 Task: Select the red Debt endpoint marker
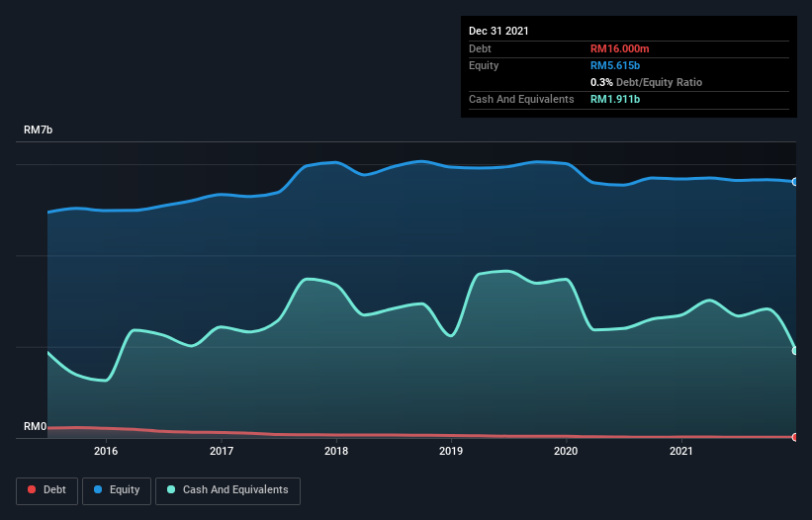point(795,437)
